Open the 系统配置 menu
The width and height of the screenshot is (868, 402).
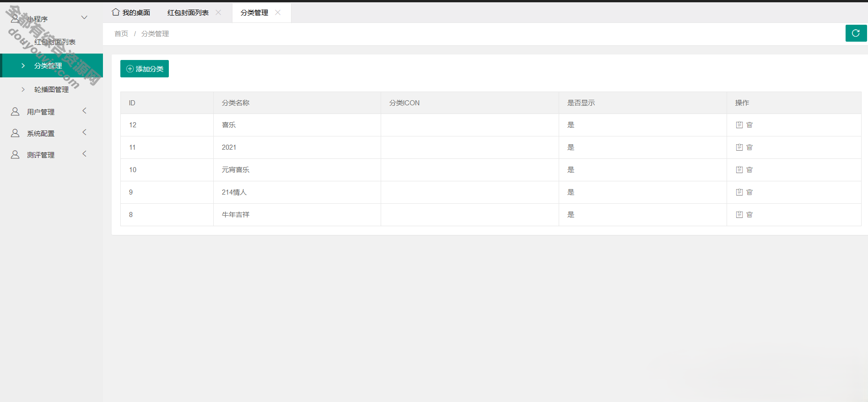click(51, 133)
